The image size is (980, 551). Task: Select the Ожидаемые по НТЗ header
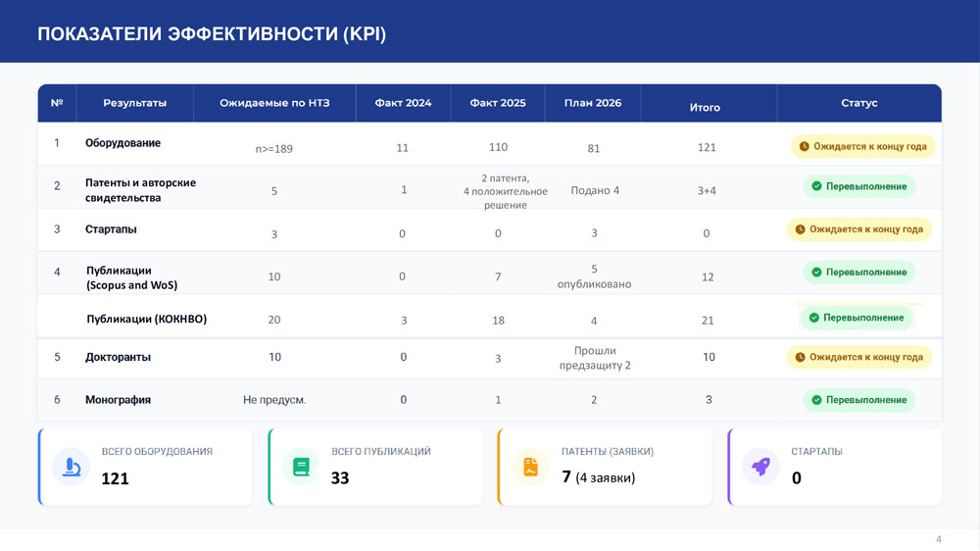273,103
